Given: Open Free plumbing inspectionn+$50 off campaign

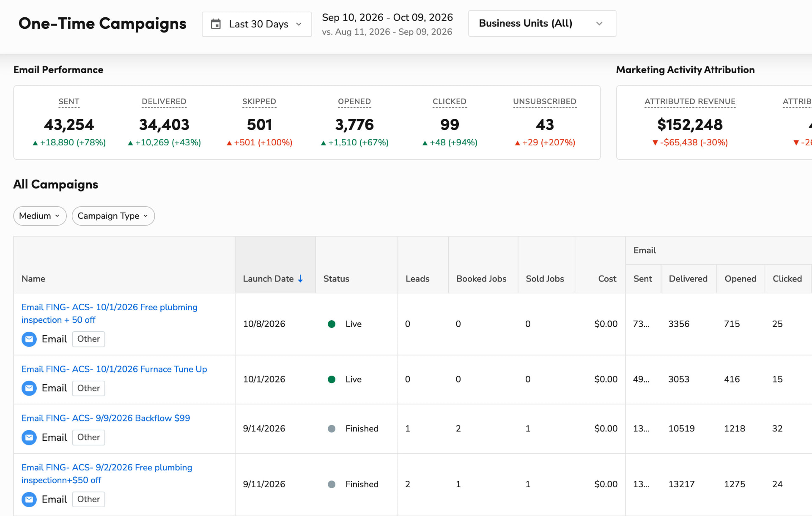Looking at the screenshot, I should point(107,474).
